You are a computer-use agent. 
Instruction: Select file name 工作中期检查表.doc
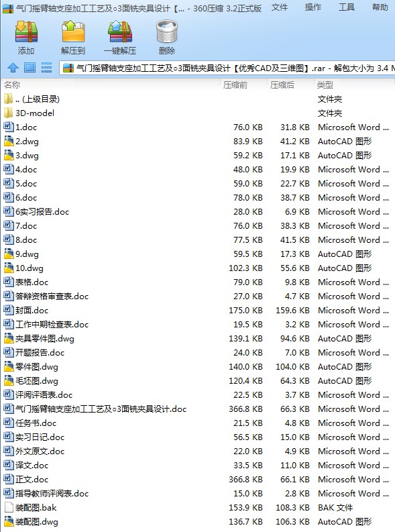(52, 324)
